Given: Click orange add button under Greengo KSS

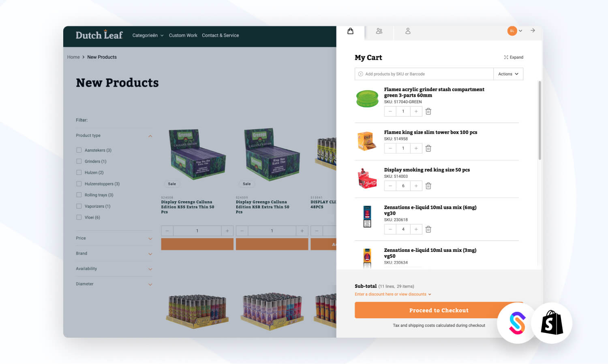Looking at the screenshot, I should click(x=197, y=244).
